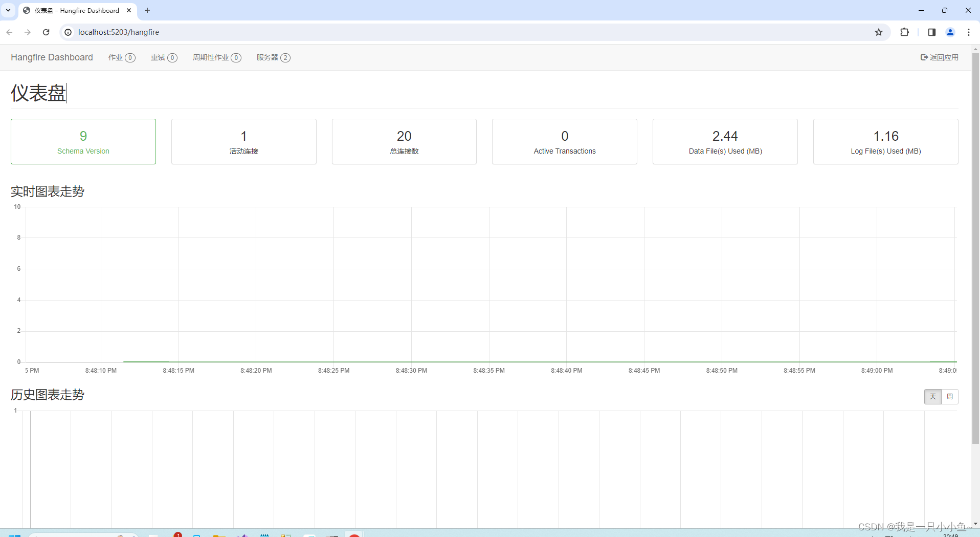Select the Hangfire Dashboard browser tab
The height and width of the screenshot is (537, 980).
click(77, 10)
